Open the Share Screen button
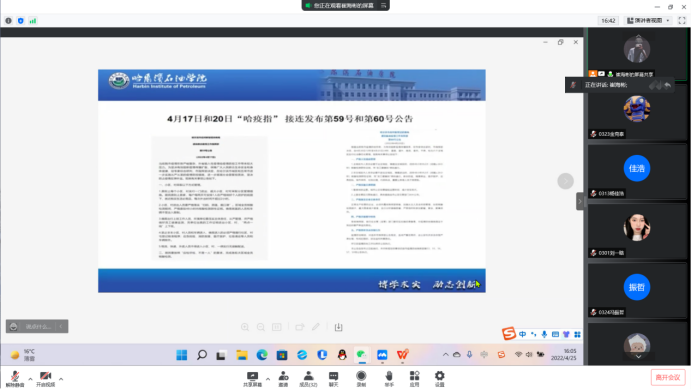The width and height of the screenshot is (692, 389). coord(252,379)
